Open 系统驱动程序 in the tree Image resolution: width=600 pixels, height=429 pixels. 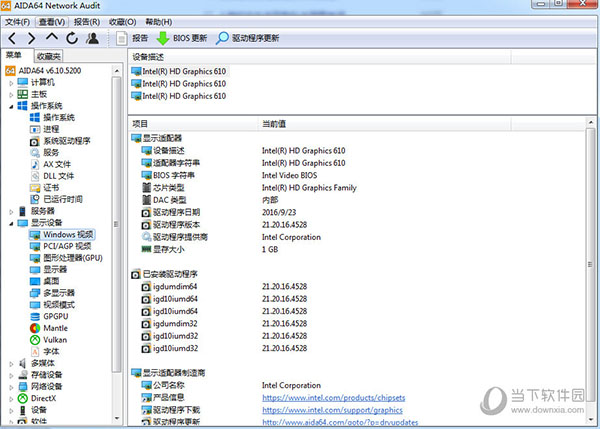(60, 141)
